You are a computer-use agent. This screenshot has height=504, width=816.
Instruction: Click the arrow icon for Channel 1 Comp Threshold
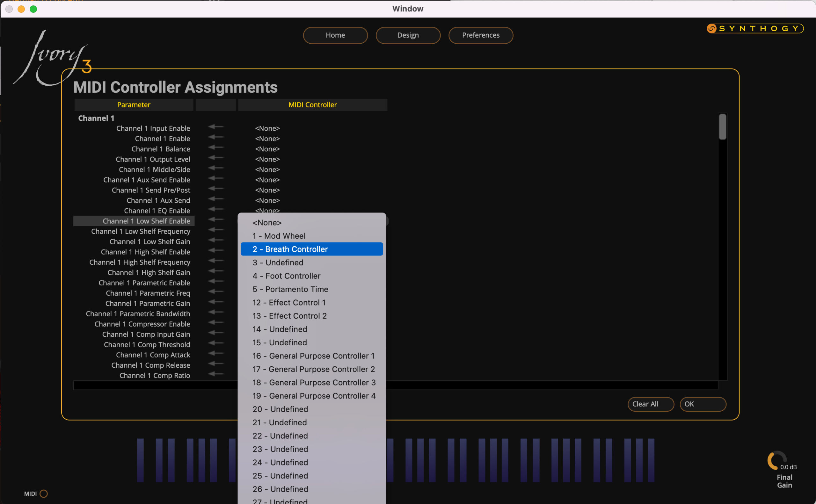pyautogui.click(x=216, y=343)
